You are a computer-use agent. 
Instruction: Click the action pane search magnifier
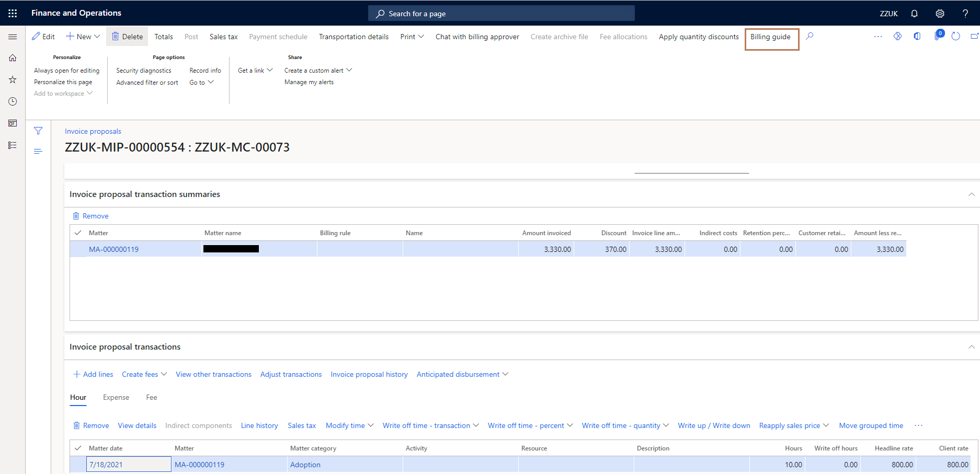[x=810, y=36]
